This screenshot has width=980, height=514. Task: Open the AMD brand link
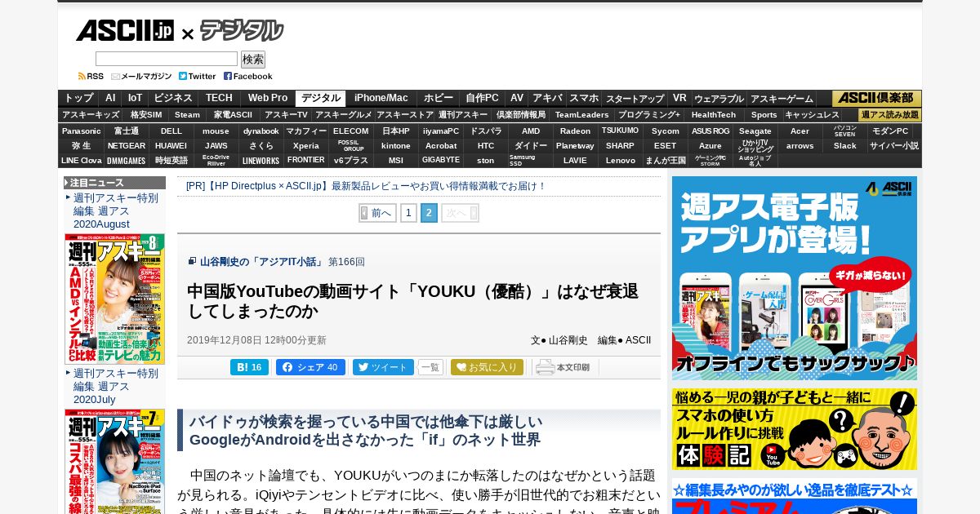[531, 131]
